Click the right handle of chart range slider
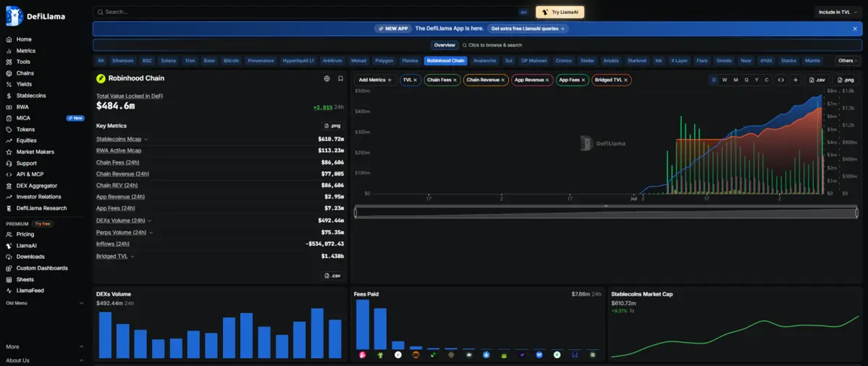The image size is (868, 366). click(856, 212)
